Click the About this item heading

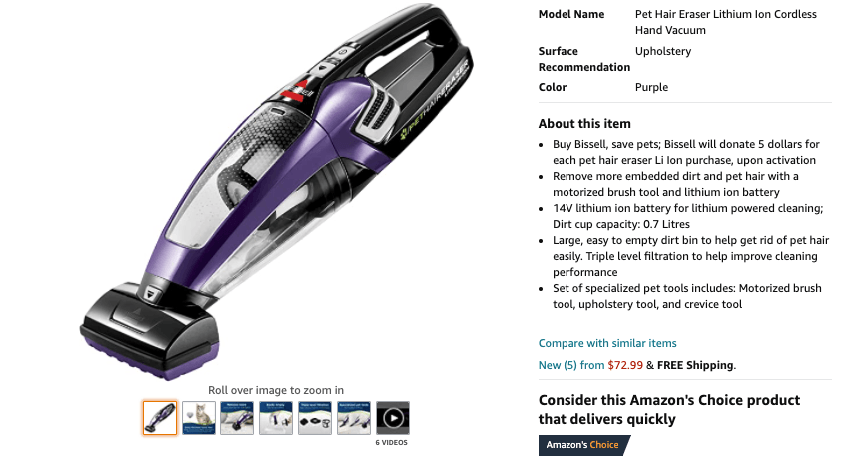point(585,123)
